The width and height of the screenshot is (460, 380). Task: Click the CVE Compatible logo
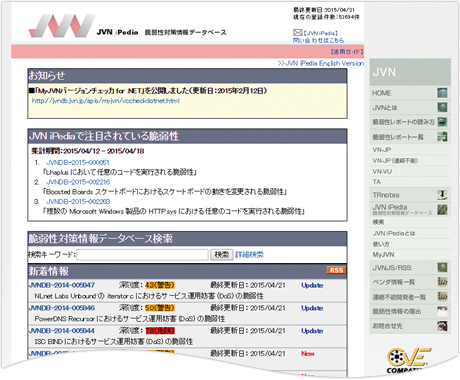pyautogui.click(x=408, y=360)
